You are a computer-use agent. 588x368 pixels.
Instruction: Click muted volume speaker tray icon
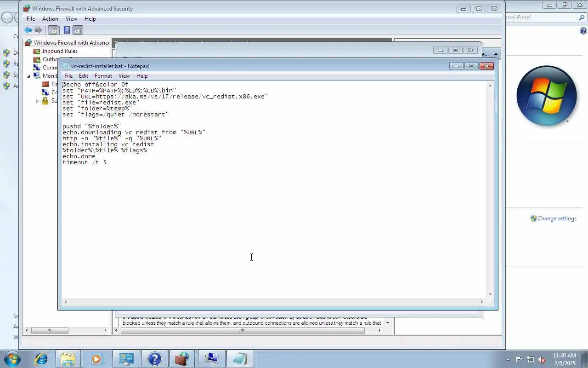(542, 359)
